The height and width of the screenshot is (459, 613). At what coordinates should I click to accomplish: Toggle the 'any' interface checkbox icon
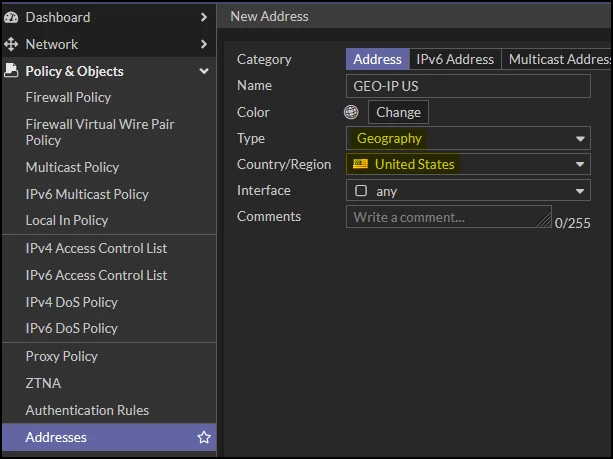360,191
